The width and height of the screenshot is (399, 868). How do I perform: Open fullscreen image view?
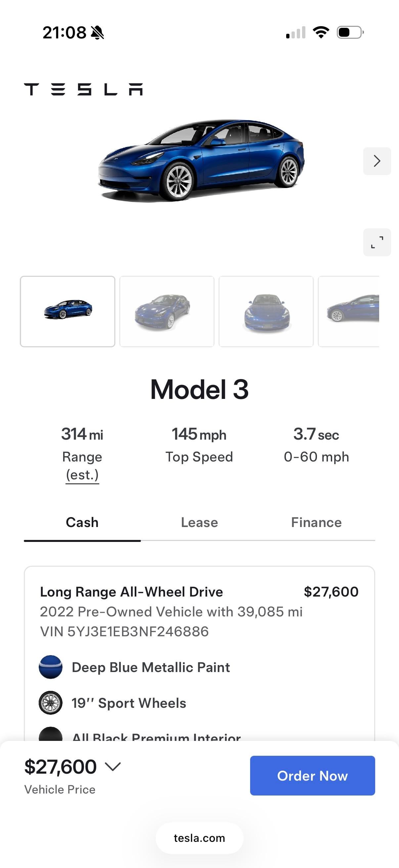pyautogui.click(x=377, y=242)
